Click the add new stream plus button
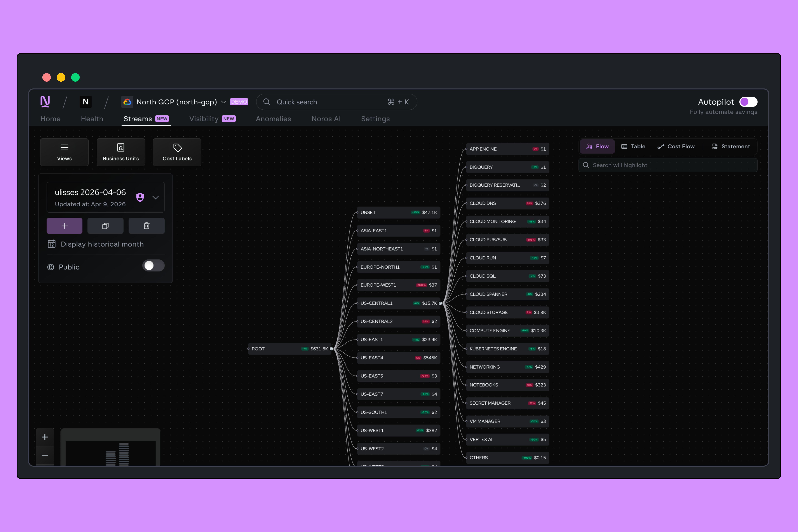Image resolution: width=798 pixels, height=532 pixels. tap(64, 226)
